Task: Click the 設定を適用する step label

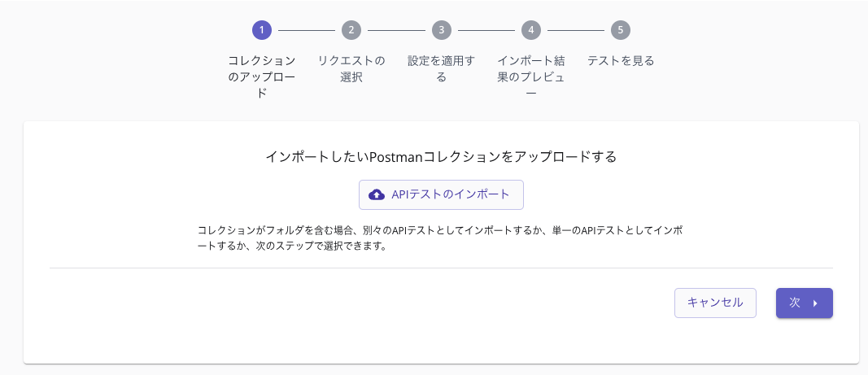Action: pyautogui.click(x=441, y=68)
